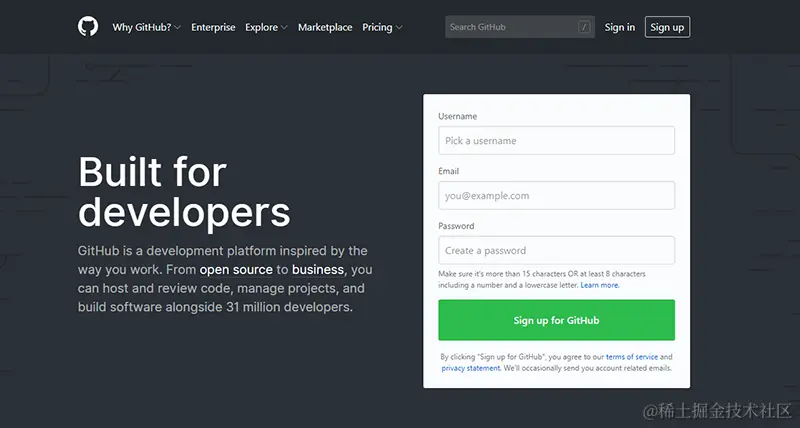800x428 pixels.
Task: Select the Email input field
Action: click(x=557, y=195)
